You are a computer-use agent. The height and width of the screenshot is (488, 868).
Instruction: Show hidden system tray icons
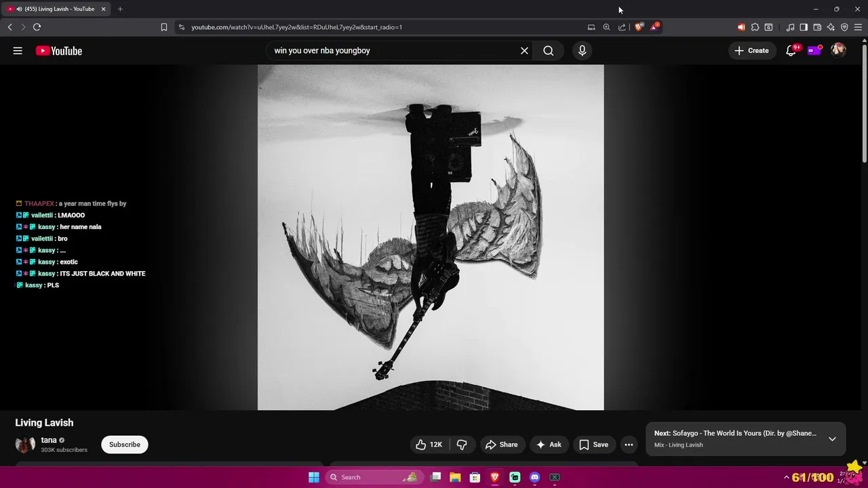[x=787, y=477]
